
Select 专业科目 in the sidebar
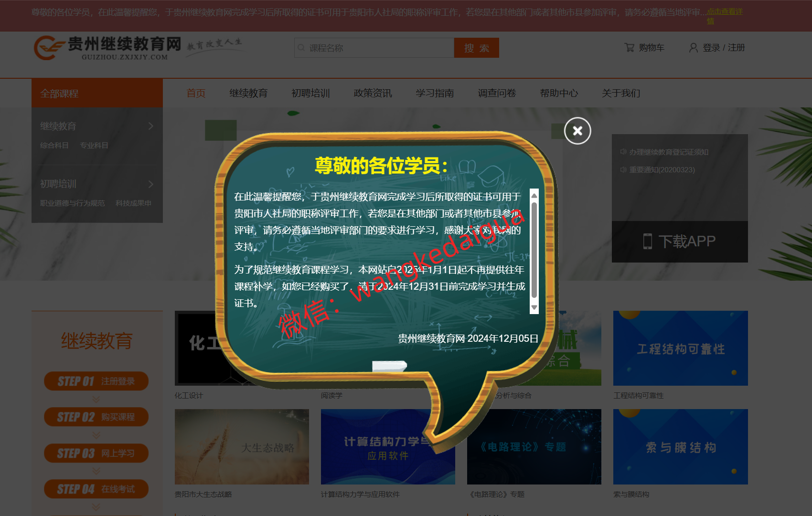pyautogui.click(x=94, y=145)
